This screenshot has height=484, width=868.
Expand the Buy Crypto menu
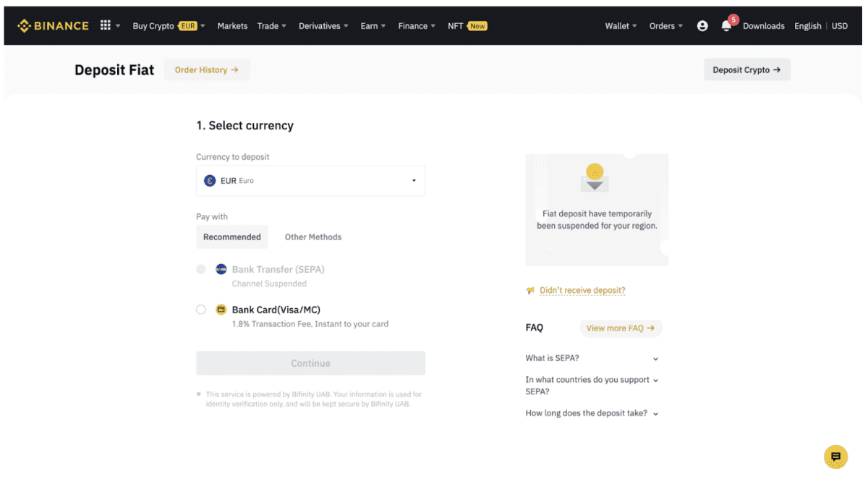pyautogui.click(x=169, y=25)
